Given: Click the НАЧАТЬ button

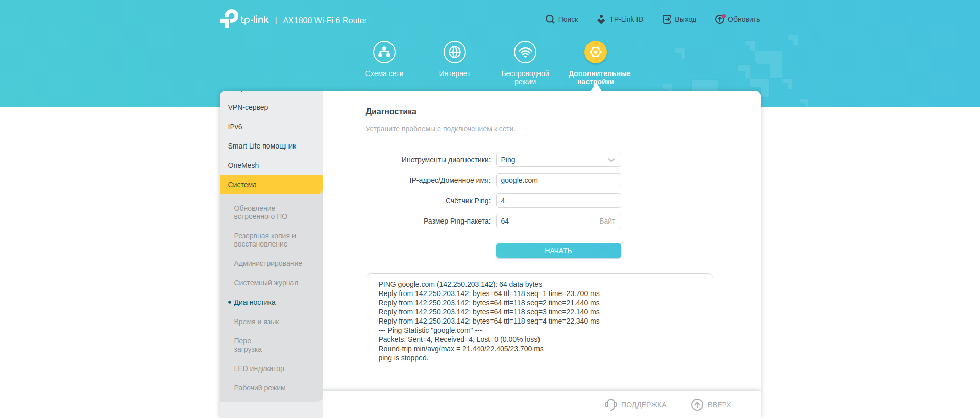Looking at the screenshot, I should 558,251.
